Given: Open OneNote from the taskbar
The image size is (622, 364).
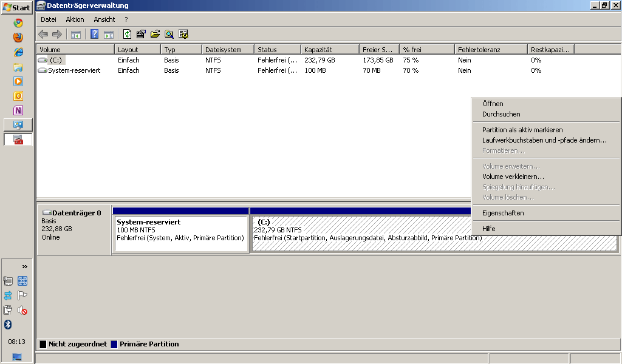Looking at the screenshot, I should click(18, 110).
